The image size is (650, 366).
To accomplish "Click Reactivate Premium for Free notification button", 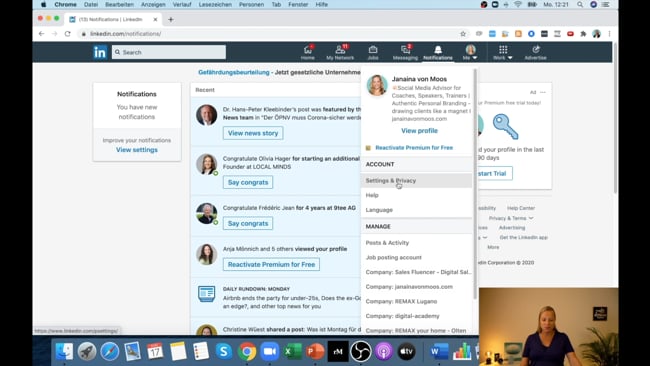I will point(271,264).
